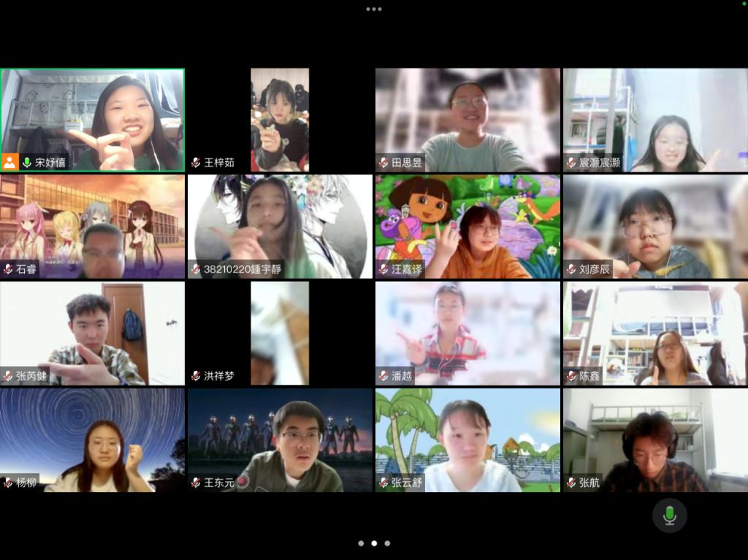
Task: Click the active green mic icon of 宋妤倩
Action: coord(27,162)
